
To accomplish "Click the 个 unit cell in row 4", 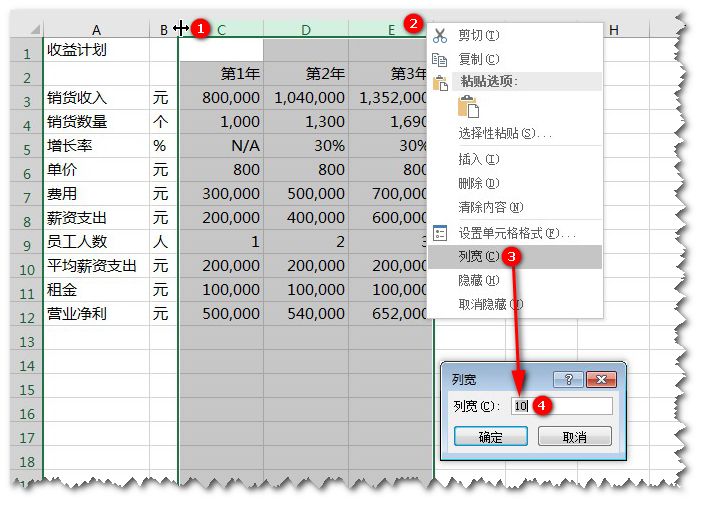I will click(164, 122).
